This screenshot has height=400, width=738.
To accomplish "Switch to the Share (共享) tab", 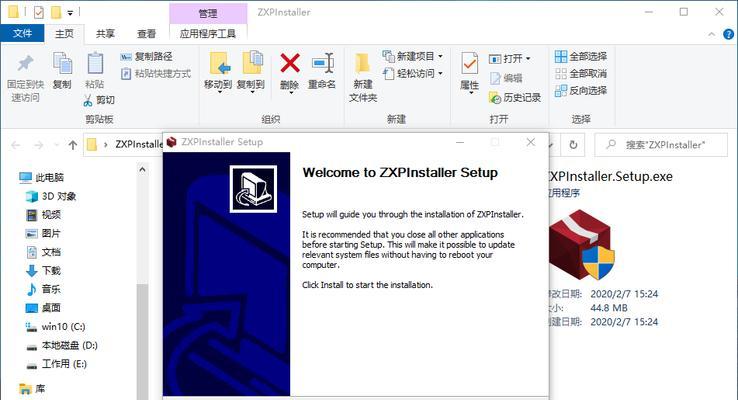I will pos(105,33).
